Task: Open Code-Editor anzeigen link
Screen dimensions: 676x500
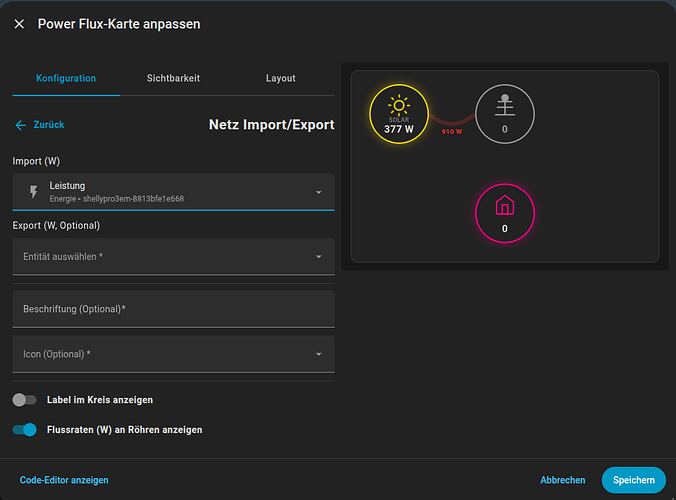Action: 64,480
